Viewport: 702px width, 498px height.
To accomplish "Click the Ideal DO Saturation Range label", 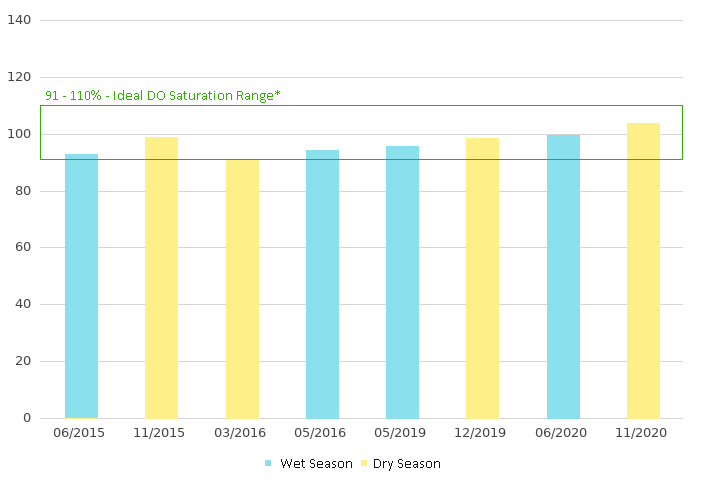I will pos(163,95).
